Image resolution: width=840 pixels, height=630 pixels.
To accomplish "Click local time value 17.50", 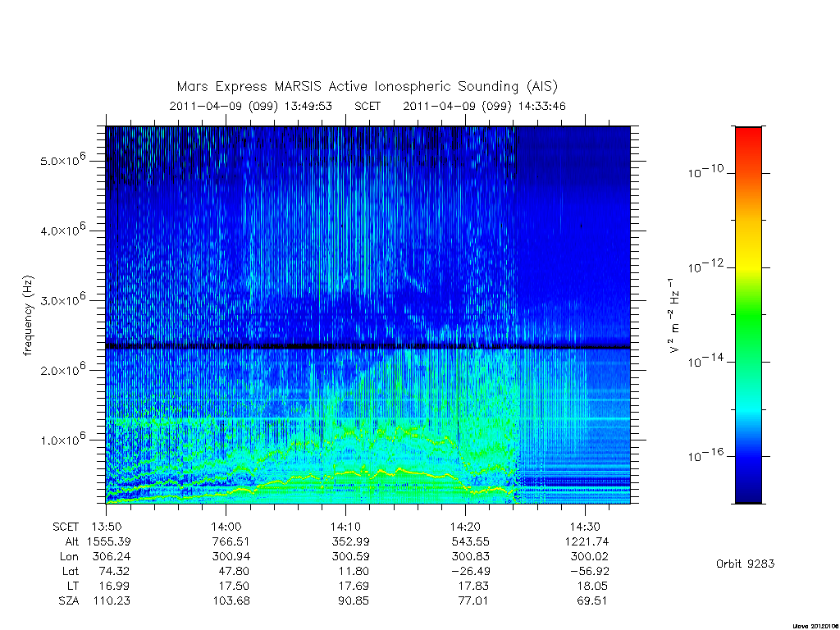I will [x=234, y=586].
